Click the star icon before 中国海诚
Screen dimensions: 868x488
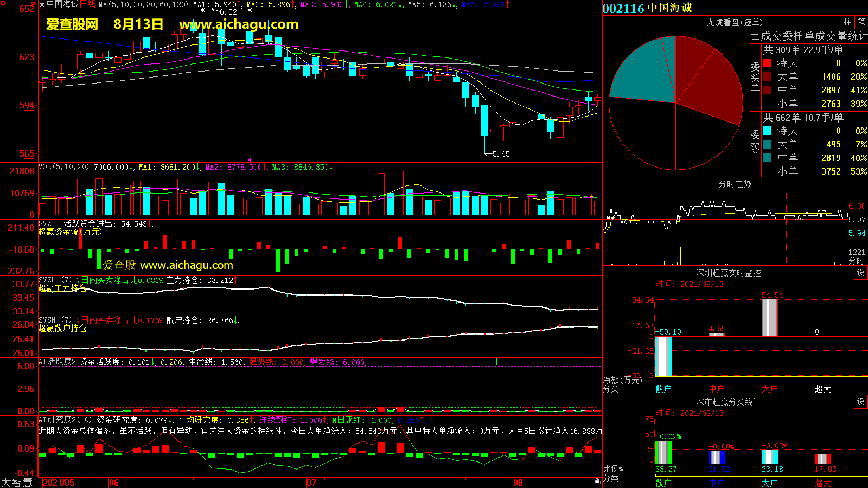tap(42, 4)
